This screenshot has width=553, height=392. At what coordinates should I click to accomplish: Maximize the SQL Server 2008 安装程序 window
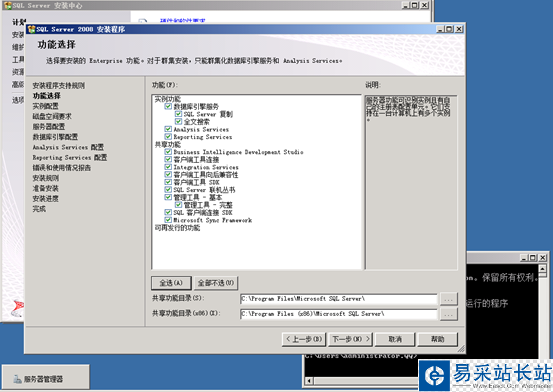point(449,29)
